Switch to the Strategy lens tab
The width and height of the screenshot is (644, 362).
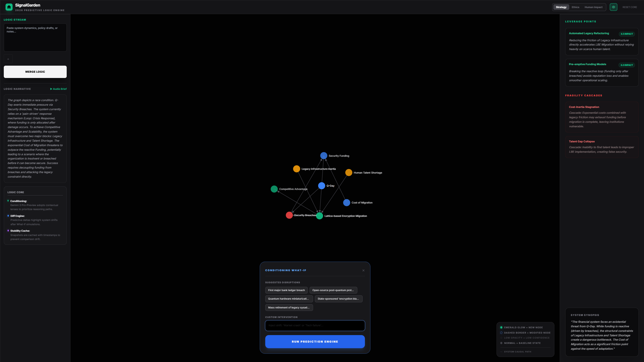pyautogui.click(x=561, y=7)
